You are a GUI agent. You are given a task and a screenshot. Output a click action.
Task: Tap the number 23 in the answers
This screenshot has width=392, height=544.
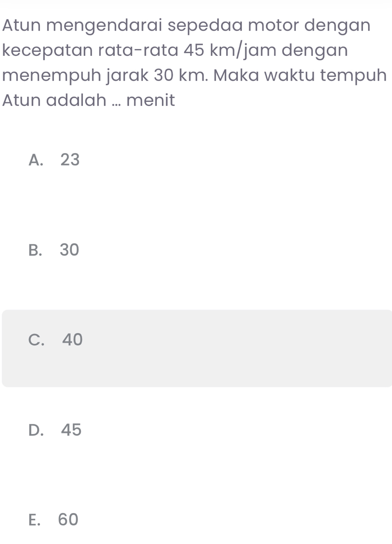(x=70, y=160)
